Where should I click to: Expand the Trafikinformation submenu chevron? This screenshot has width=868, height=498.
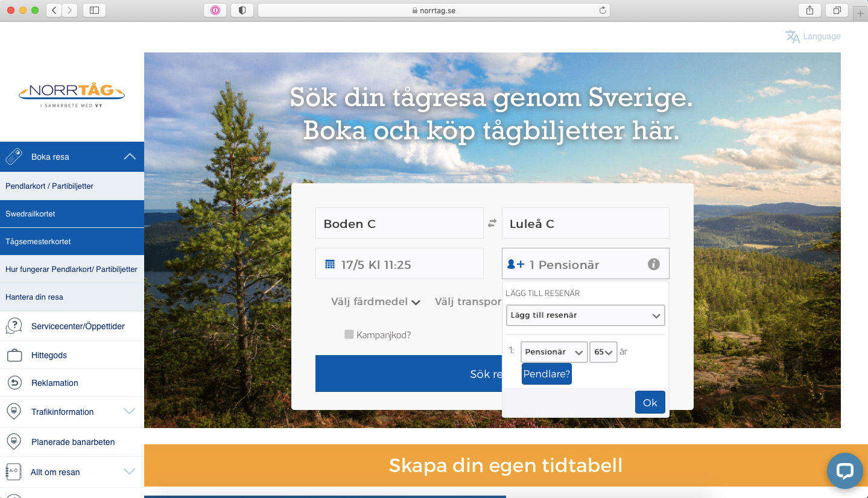pyautogui.click(x=130, y=411)
